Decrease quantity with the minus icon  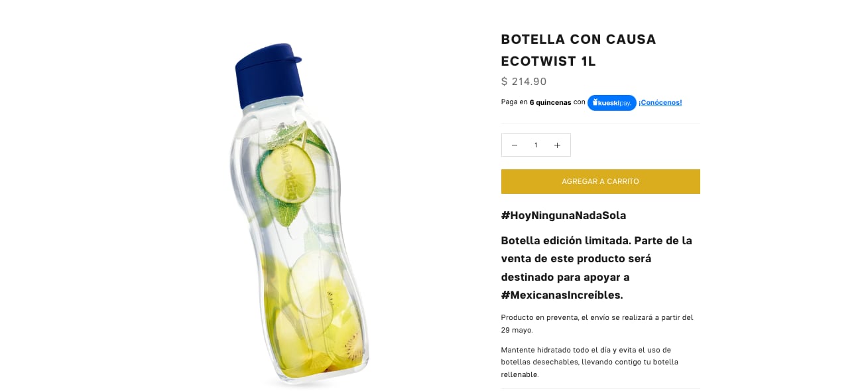pyautogui.click(x=514, y=145)
